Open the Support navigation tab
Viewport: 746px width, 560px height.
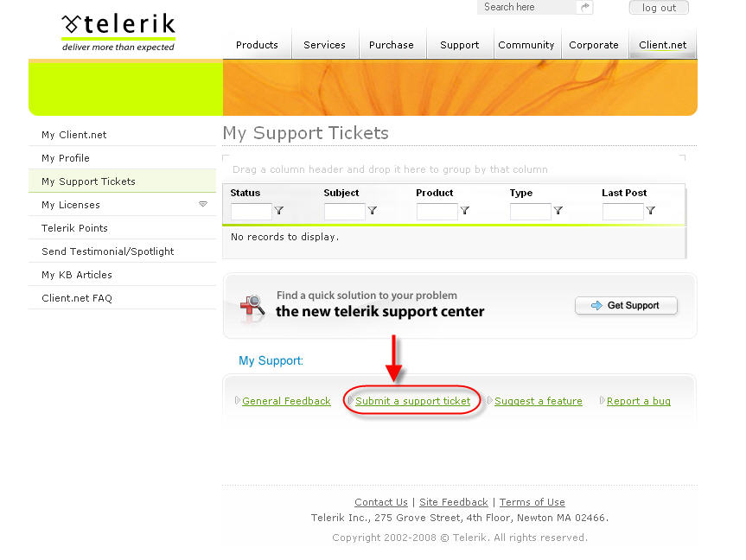point(460,45)
